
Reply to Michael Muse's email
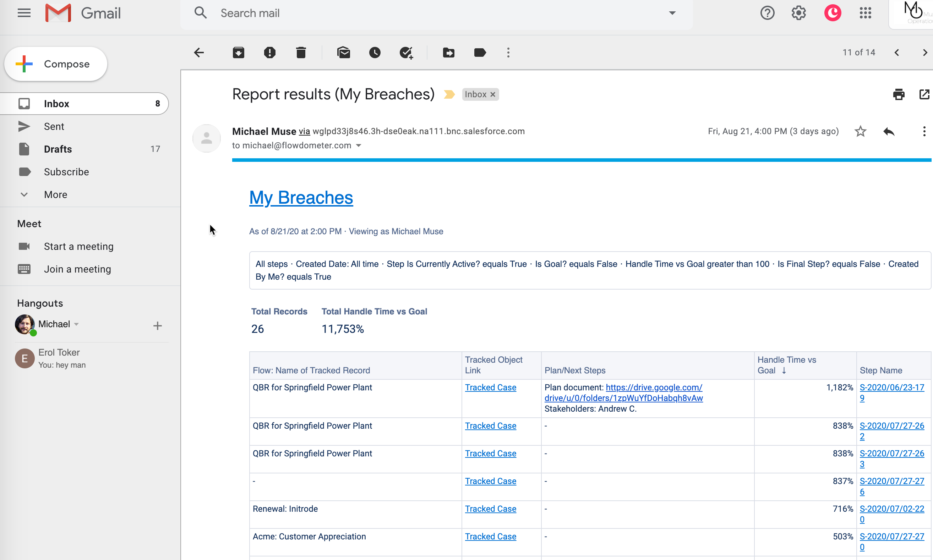pos(889,131)
